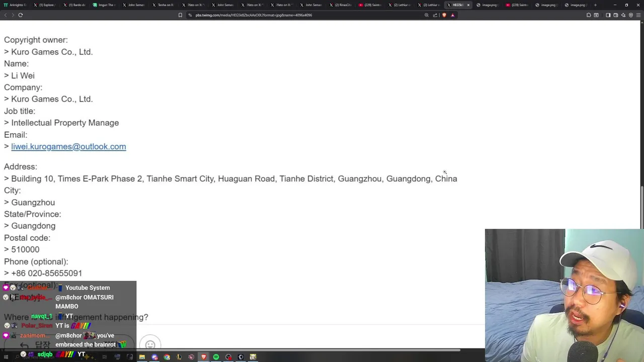This screenshot has width=644, height=362.
Task: Click the '> Guangzhou' city value
Action: pos(29,202)
